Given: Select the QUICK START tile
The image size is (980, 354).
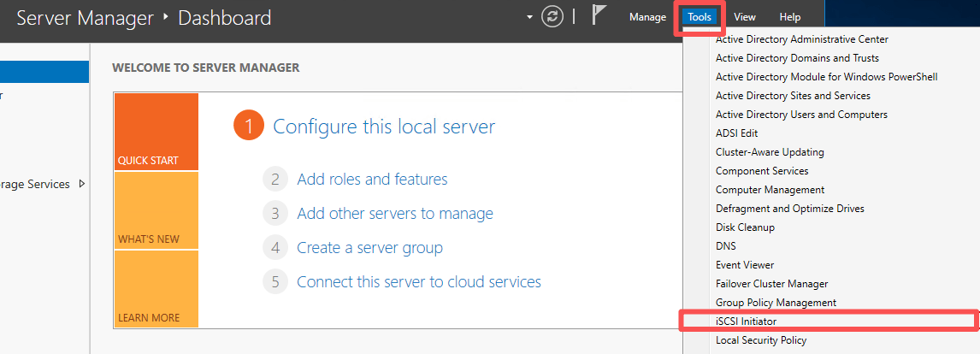Looking at the screenshot, I should [156, 132].
